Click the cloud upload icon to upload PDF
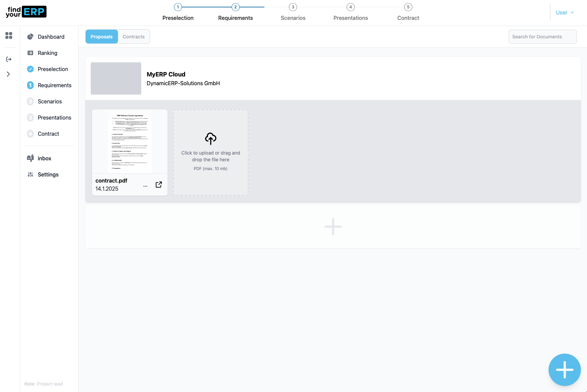The width and height of the screenshot is (587, 392). (x=211, y=138)
